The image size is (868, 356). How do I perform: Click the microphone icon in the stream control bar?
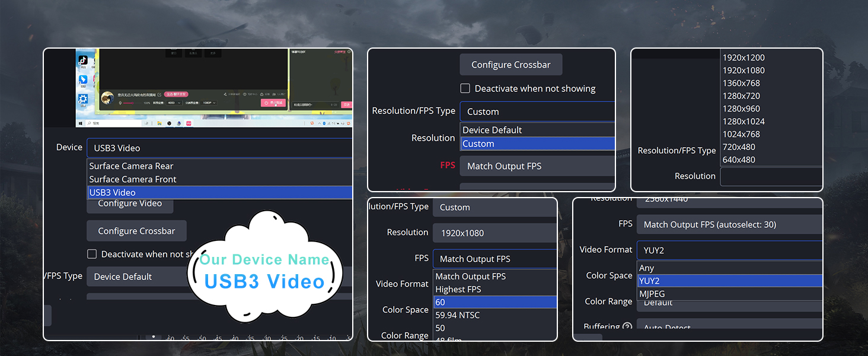point(120,103)
